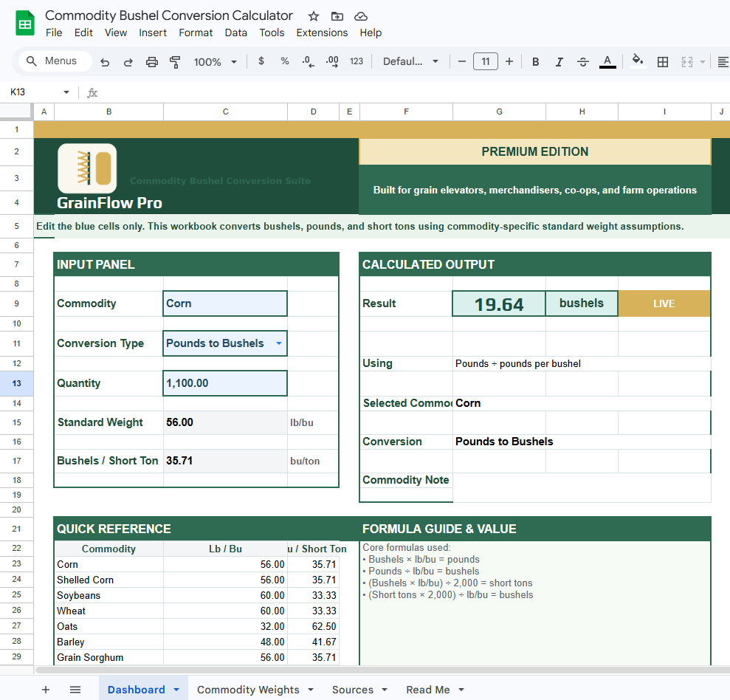The height and width of the screenshot is (700, 730).
Task: Click the text color swatch icon
Action: (x=607, y=62)
